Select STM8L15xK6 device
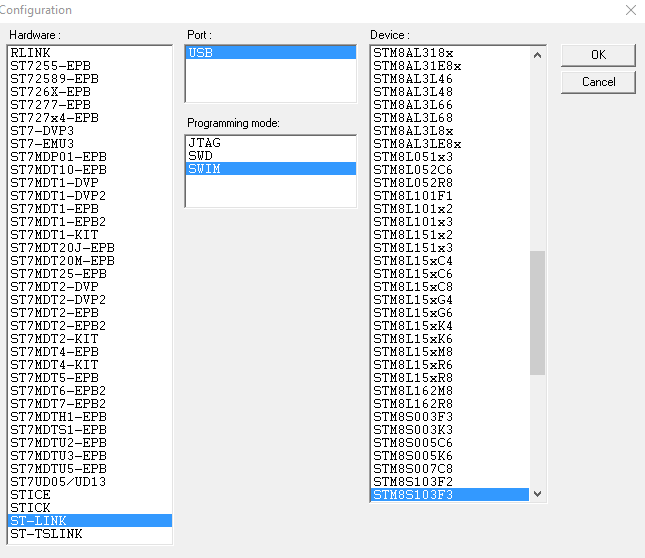This screenshot has height=558, width=645. 450,339
